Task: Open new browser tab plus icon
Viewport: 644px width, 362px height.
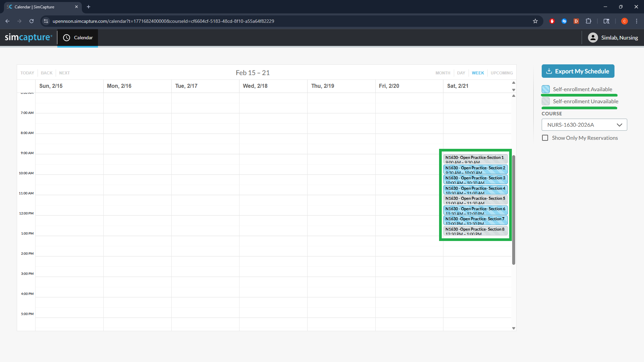Action: point(89,7)
